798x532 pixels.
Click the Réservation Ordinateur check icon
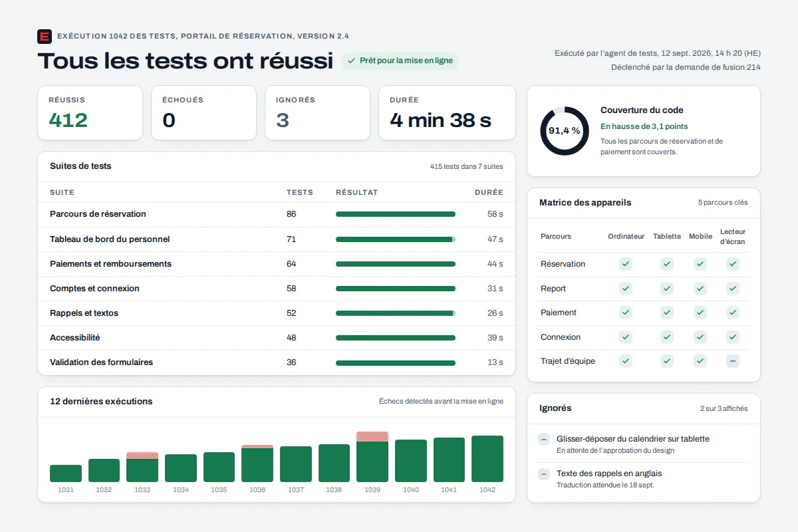click(626, 264)
